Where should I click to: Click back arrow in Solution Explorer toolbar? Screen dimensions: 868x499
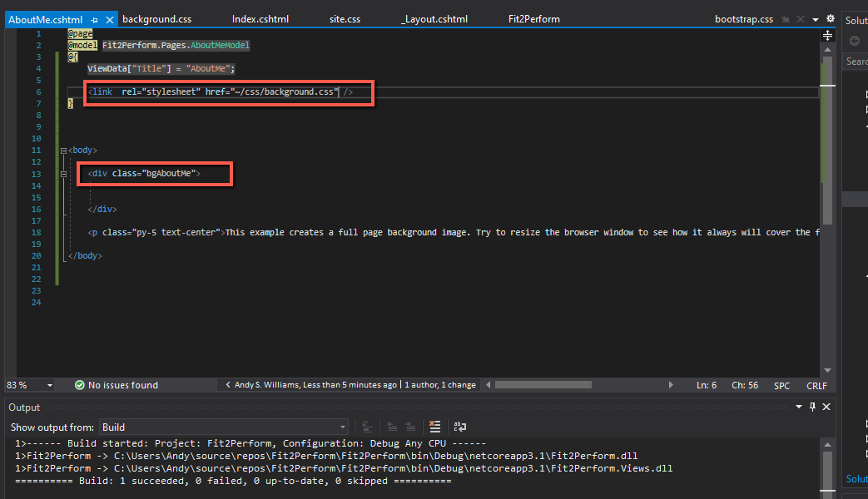[x=855, y=41]
